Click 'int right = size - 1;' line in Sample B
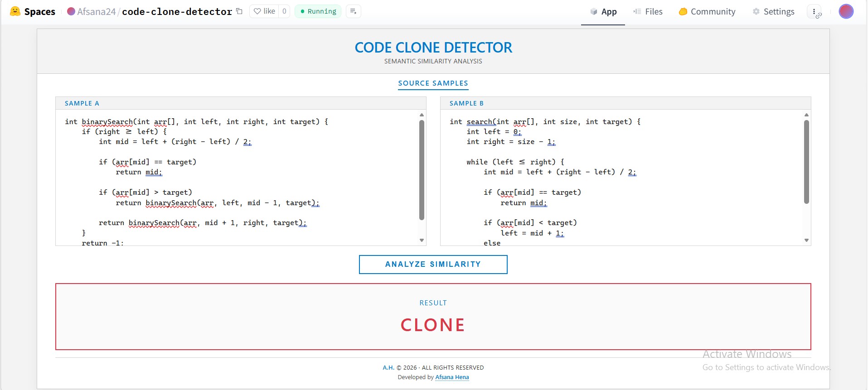The width and height of the screenshot is (868, 390). click(511, 142)
